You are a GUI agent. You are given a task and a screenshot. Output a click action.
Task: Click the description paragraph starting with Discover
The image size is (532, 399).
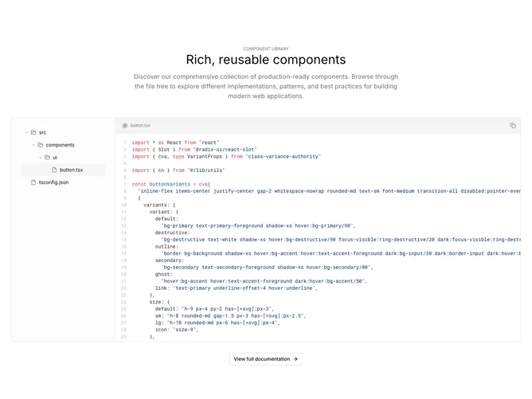coord(266,86)
